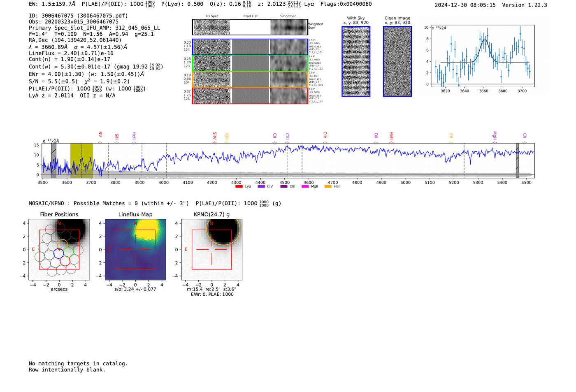The image size is (576, 392).
Task: Click the EWr: 0, PLAE: 1000 caption
Action: [x=212, y=295]
